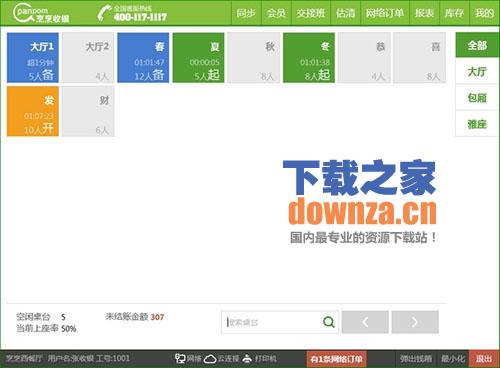Screen dimensions: 500x368
Task: Open the 网络订单 menu
Action: (385, 13)
